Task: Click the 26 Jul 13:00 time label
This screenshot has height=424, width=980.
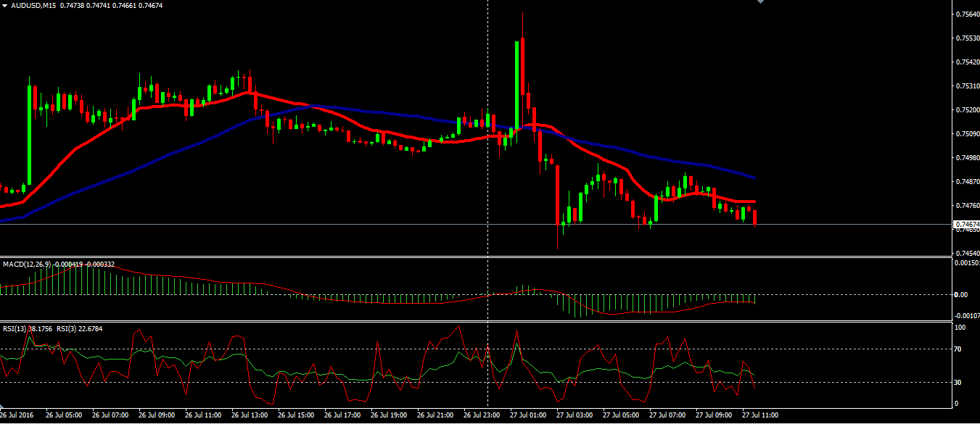Action: (x=249, y=416)
